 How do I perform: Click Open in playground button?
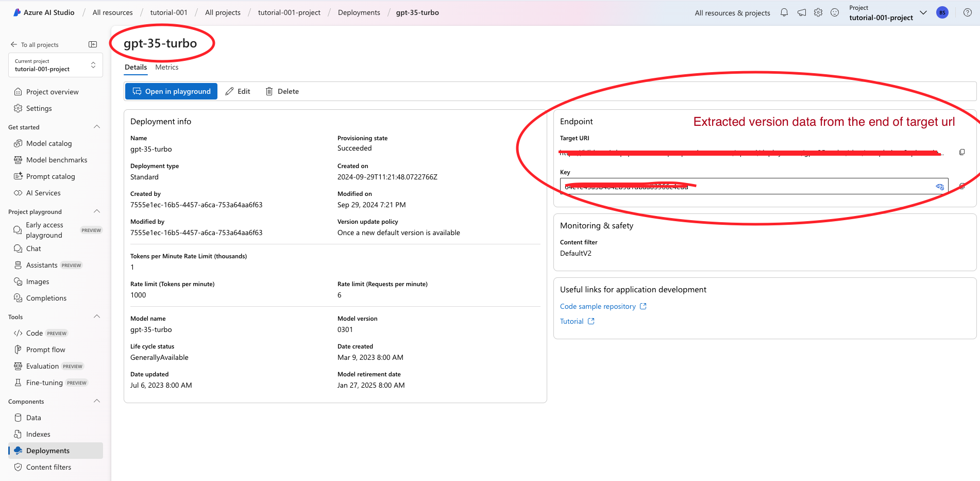point(172,91)
